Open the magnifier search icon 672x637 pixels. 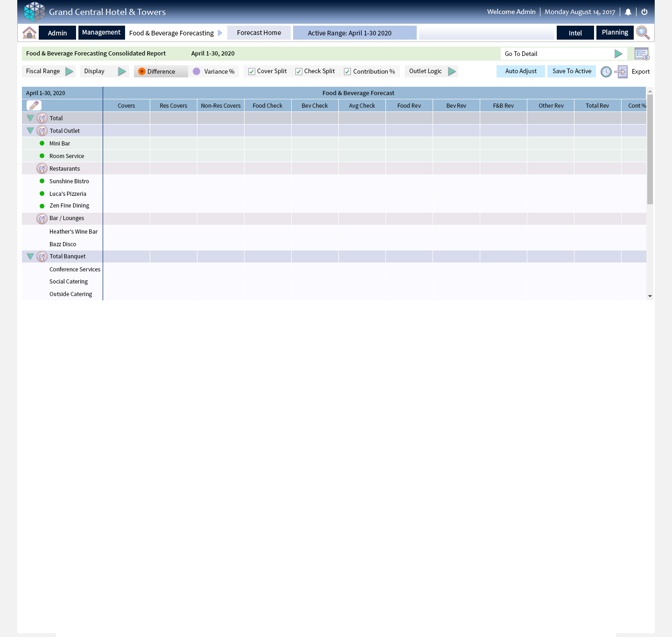click(643, 33)
